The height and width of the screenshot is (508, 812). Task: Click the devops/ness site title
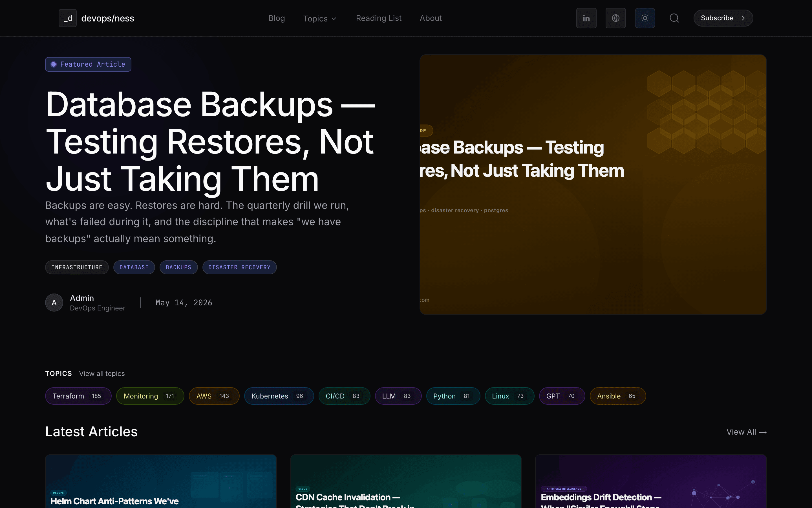point(107,18)
